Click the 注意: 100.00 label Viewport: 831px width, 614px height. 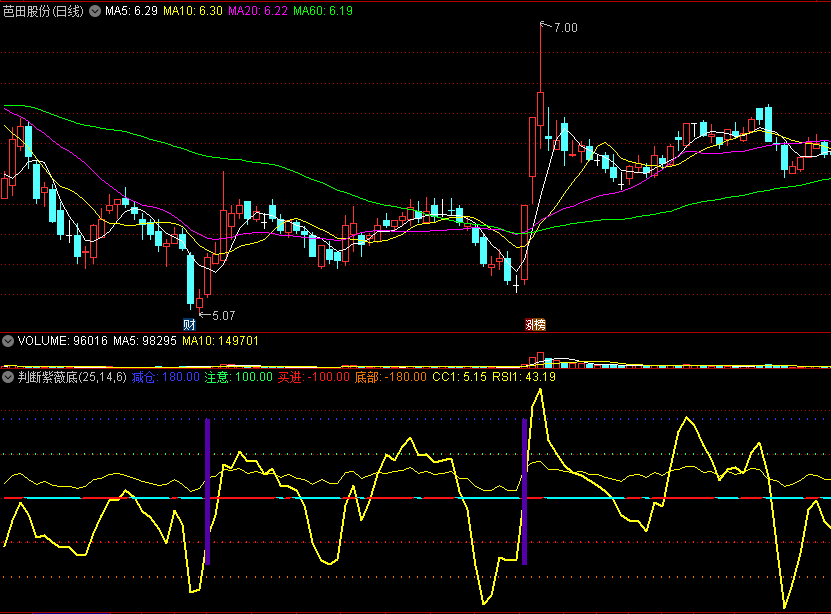point(238,377)
